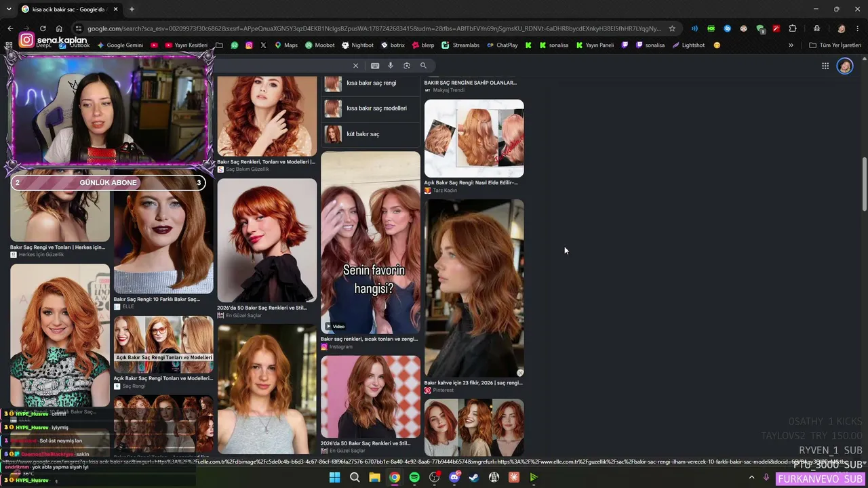
Task: Open Chrome from the taskbar
Action: tap(395, 477)
